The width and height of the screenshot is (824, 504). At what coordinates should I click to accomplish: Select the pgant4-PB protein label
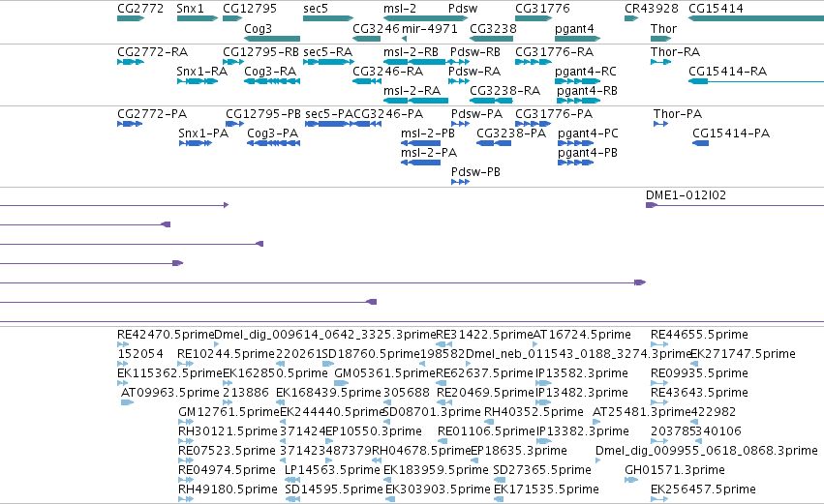588,153
